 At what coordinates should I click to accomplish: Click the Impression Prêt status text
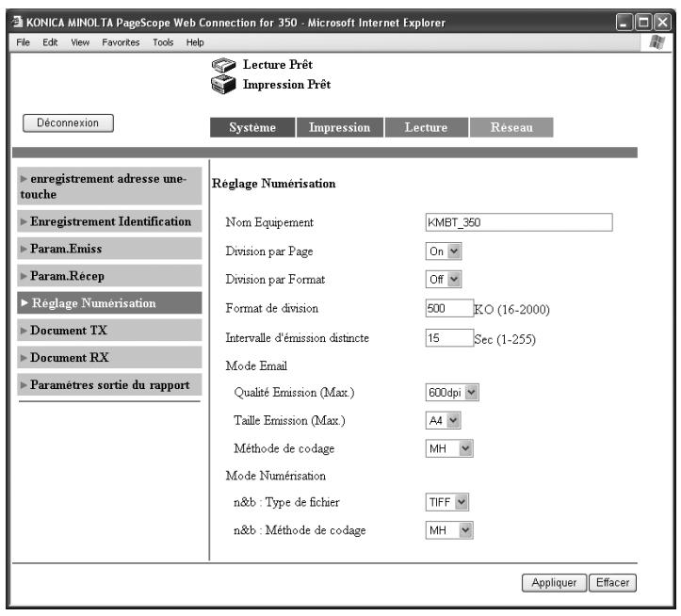286,84
